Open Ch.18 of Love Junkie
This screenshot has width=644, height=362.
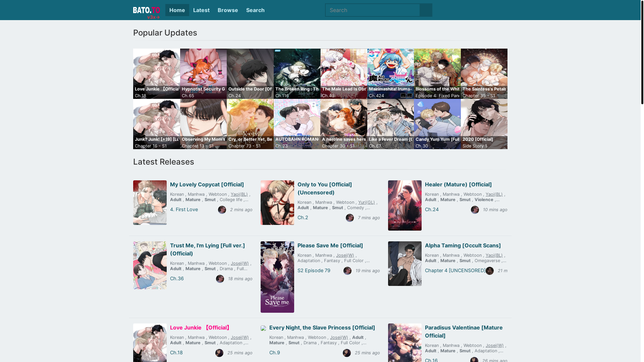tap(176, 353)
